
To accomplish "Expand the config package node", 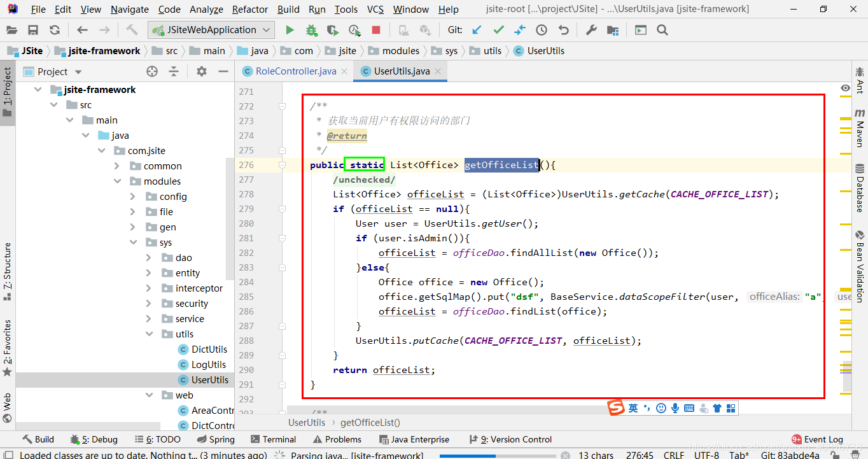I will tap(132, 197).
